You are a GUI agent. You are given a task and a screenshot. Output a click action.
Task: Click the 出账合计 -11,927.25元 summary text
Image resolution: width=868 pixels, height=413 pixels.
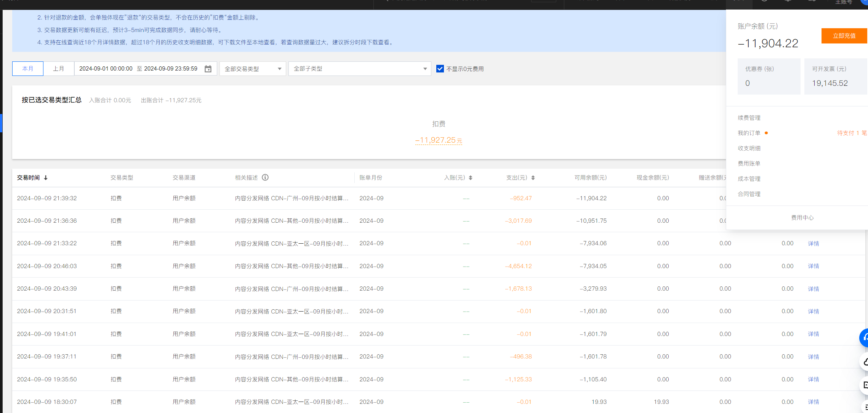(171, 100)
